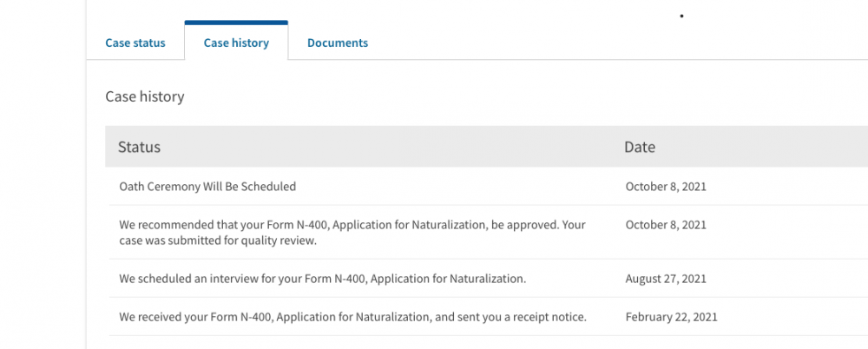Select the Case history tab
The height and width of the screenshot is (349, 868).
point(236,43)
